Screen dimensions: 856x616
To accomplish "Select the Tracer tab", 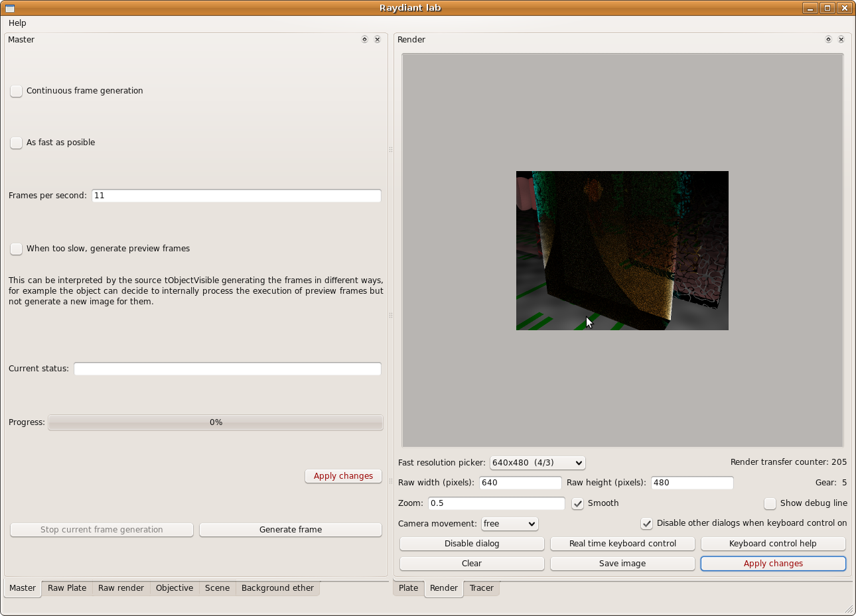I will (x=481, y=588).
